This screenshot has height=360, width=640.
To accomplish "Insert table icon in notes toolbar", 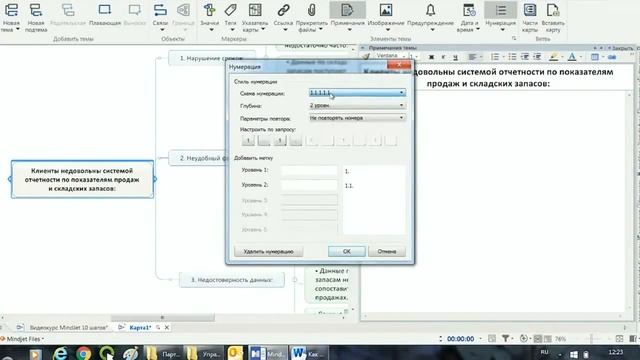I will pyautogui.click(x=595, y=57).
